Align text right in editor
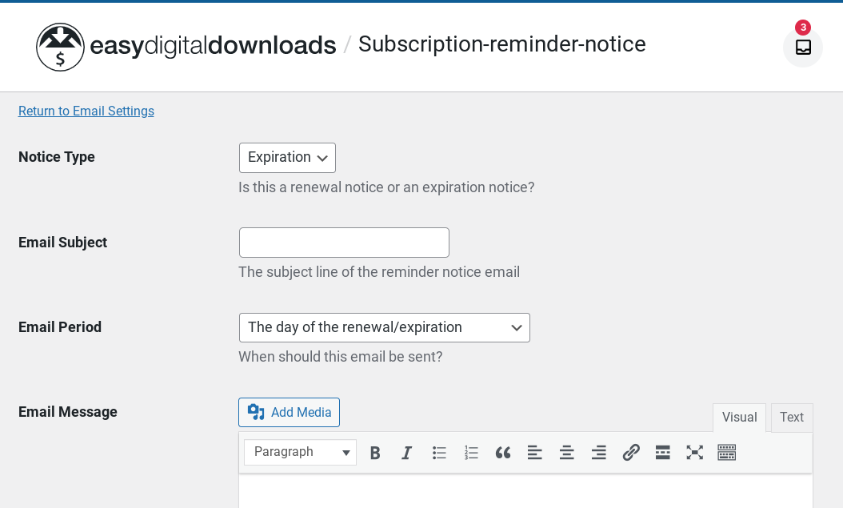This screenshot has width=843, height=508. point(599,453)
